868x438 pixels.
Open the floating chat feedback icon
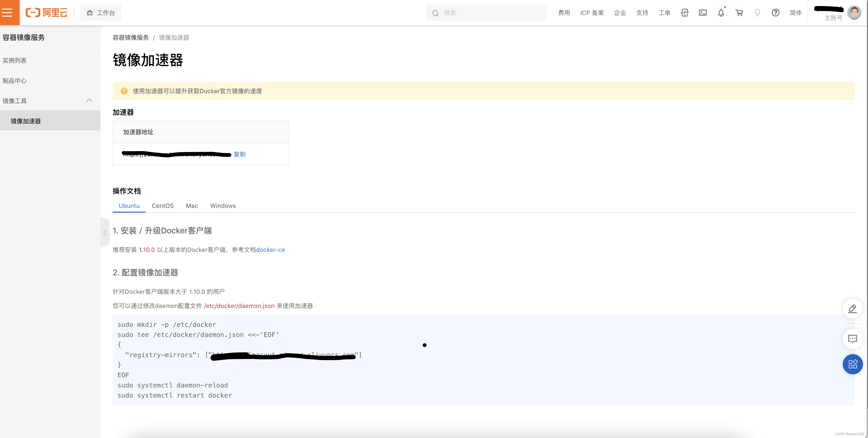(853, 338)
